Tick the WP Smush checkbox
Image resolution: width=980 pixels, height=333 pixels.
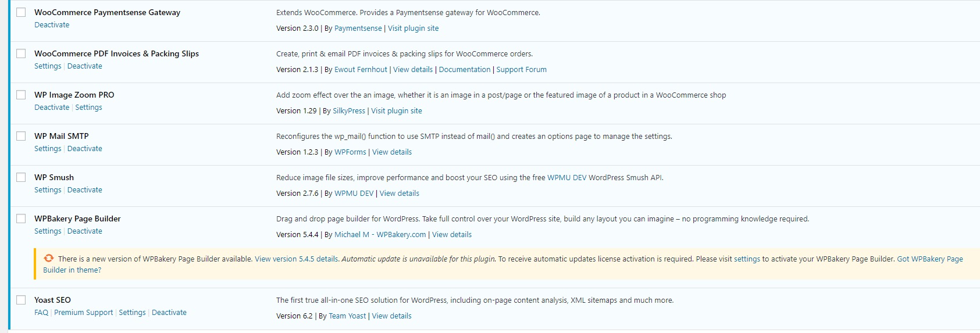pos(21,177)
